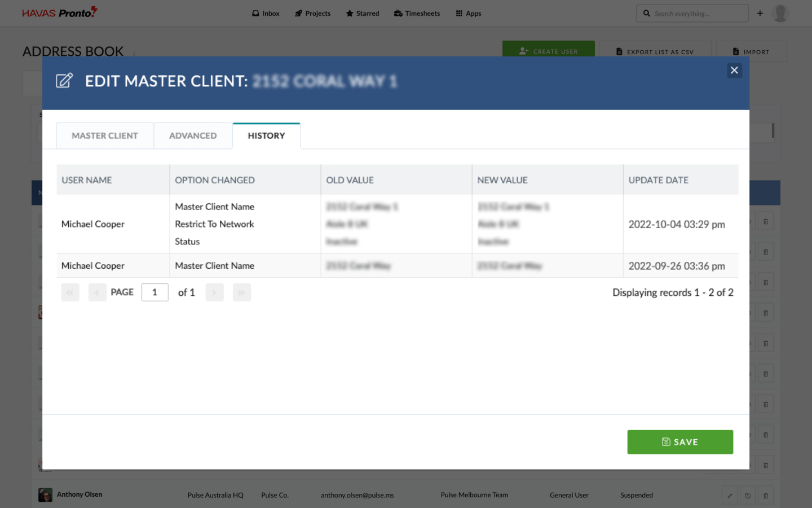
Task: Open the user profile avatar
Action: coord(780,14)
